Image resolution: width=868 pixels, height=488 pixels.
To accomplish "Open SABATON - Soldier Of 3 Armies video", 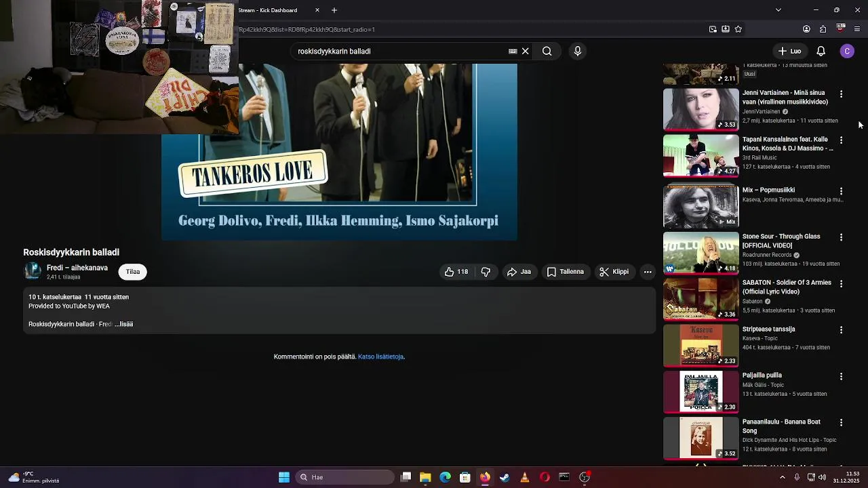I will (787, 287).
